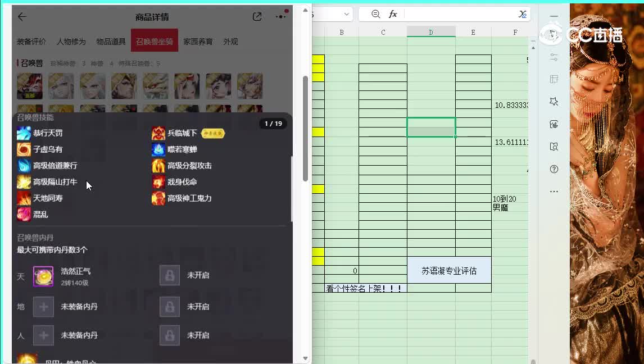644x364 pixels.
Task: Click the plus slot in the 地 row
Action: (x=43, y=307)
